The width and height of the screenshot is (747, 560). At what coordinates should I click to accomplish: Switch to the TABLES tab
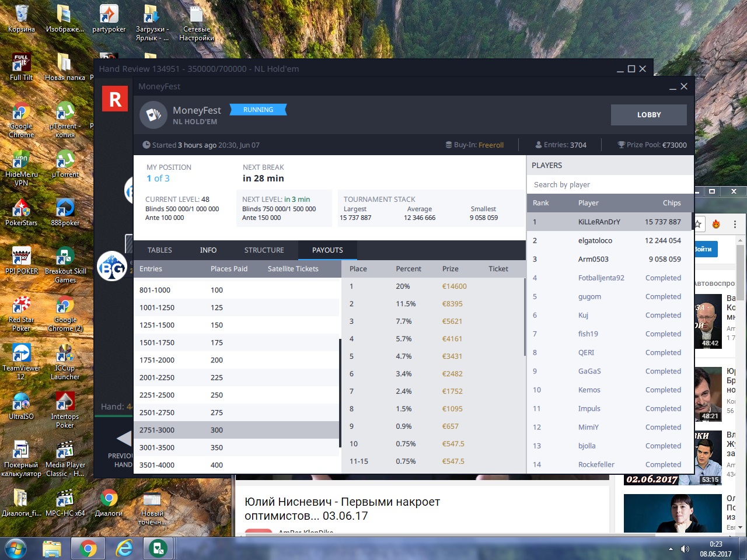coord(159,250)
